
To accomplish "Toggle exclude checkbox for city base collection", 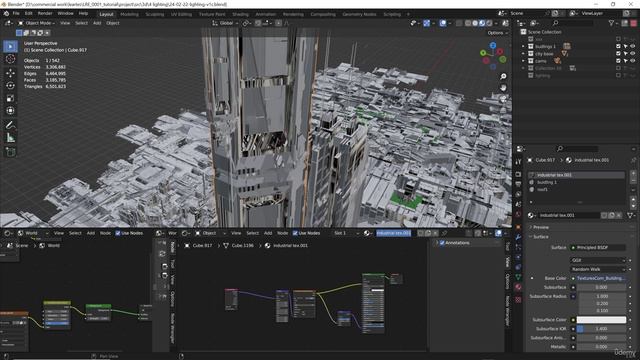I will [618, 53].
